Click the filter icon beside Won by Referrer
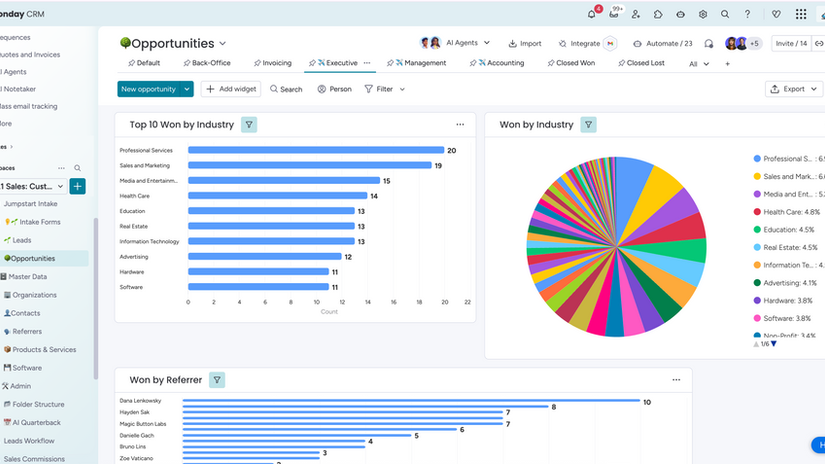 point(217,380)
